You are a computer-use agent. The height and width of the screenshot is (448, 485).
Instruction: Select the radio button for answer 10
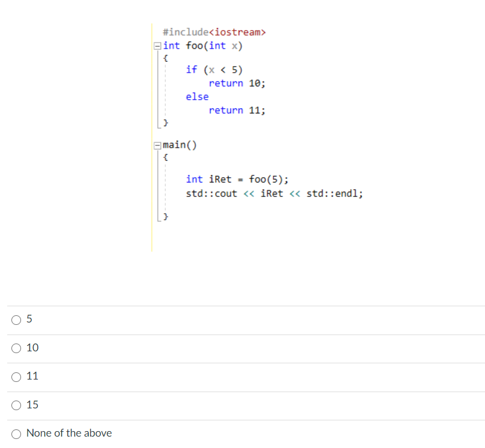[16, 348]
